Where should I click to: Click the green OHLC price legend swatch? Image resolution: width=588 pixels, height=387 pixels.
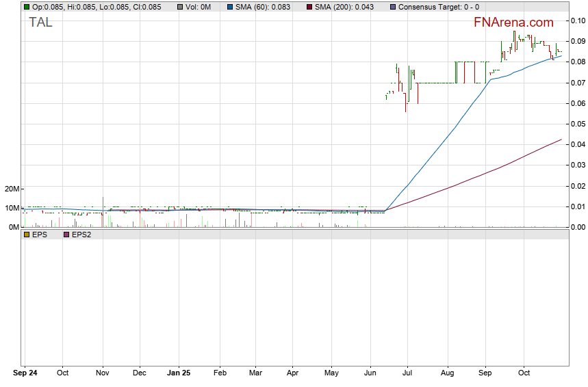(x=26, y=8)
